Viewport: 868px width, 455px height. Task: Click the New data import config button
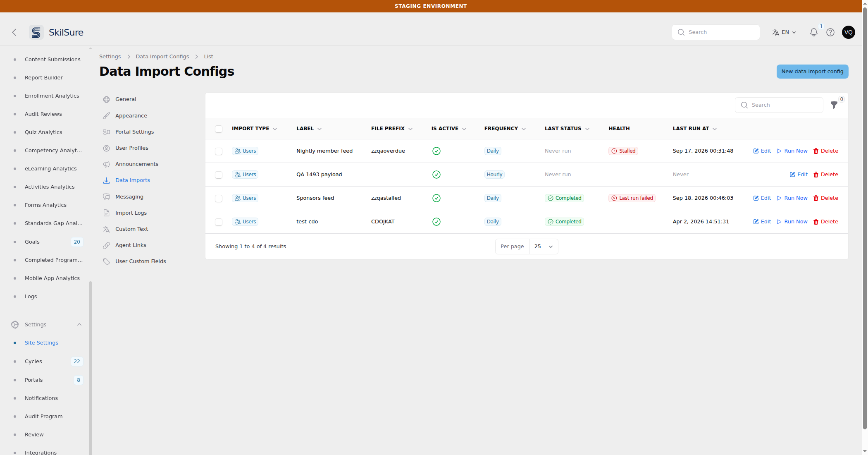(812, 72)
